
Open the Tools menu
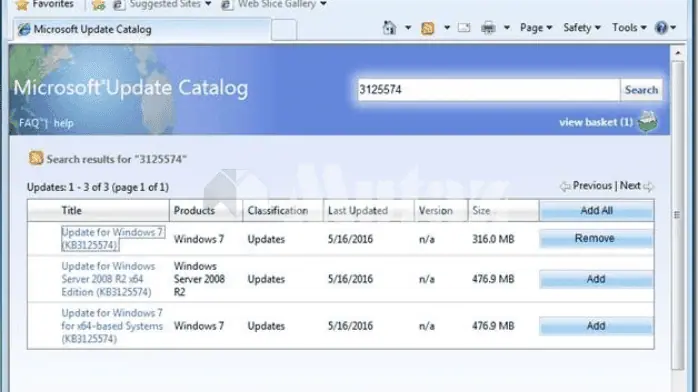(x=629, y=28)
